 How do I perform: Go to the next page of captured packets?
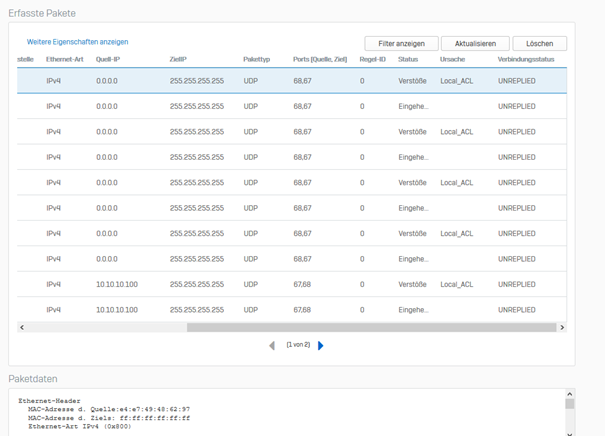321,345
